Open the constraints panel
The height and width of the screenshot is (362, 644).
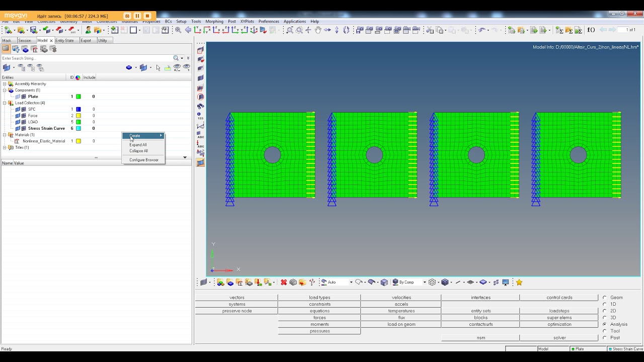click(319, 304)
